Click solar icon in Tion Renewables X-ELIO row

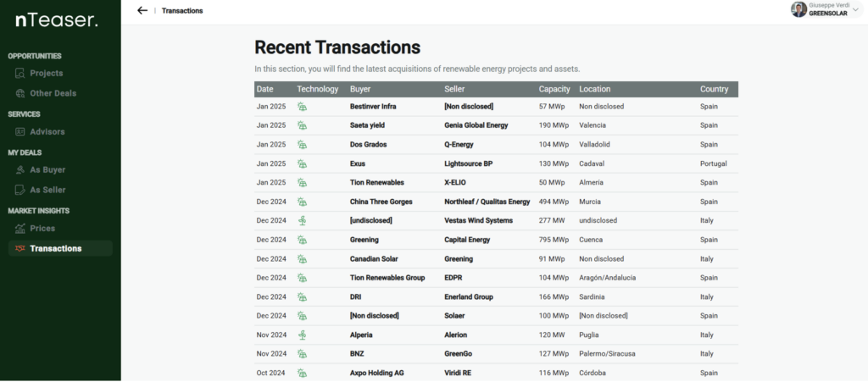click(302, 183)
